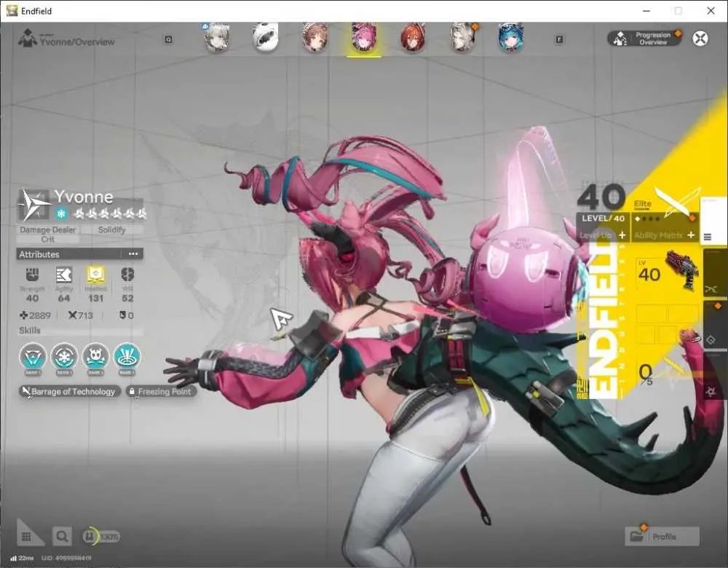Select the red-haired operator portrait
The width and height of the screenshot is (728, 568).
coord(413,37)
